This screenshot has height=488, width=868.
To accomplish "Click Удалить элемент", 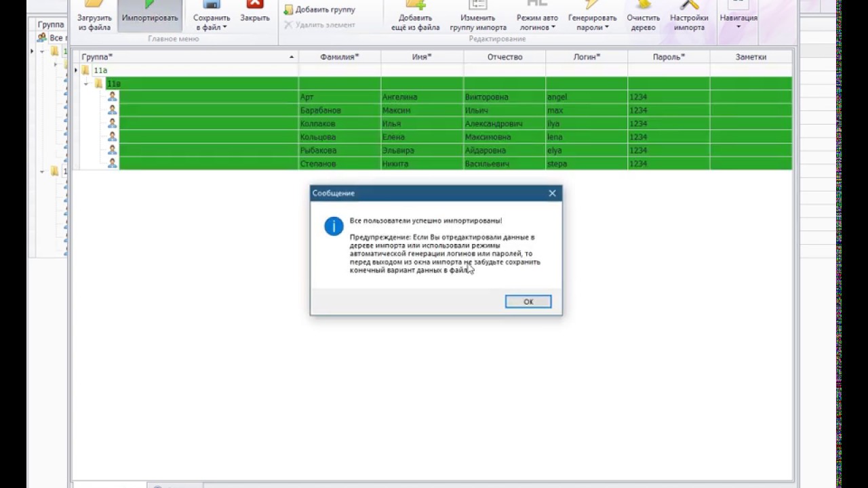I will coord(319,24).
